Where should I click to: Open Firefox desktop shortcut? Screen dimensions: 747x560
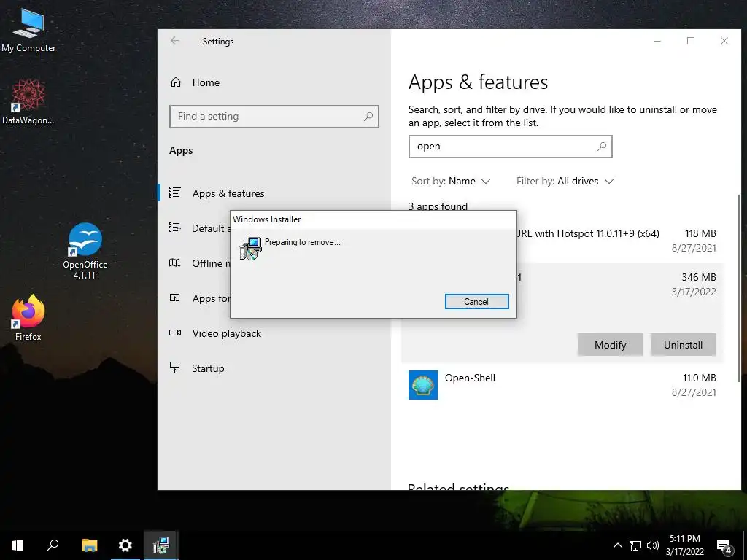pyautogui.click(x=28, y=318)
